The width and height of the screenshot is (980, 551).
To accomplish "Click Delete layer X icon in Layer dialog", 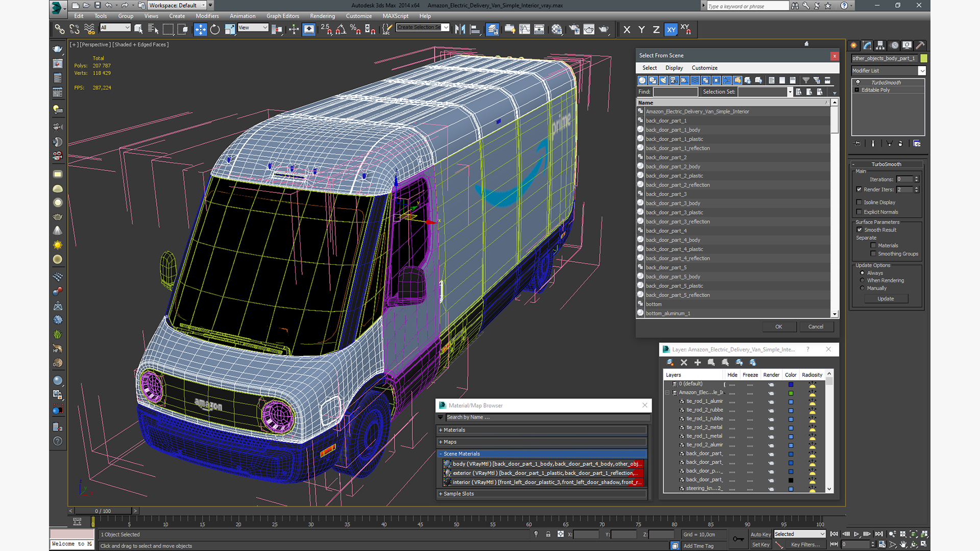I will pyautogui.click(x=684, y=362).
